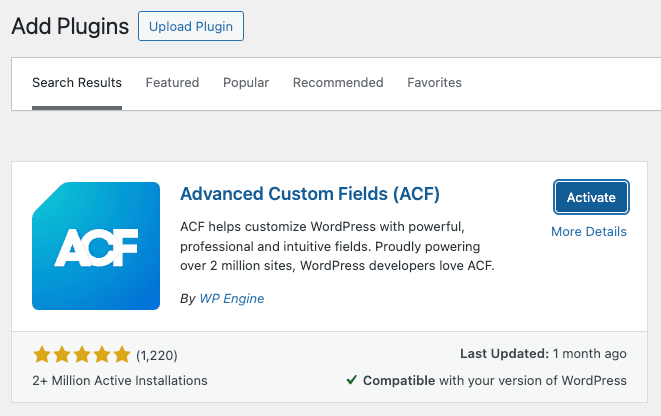Activate the Advanced Custom Fields plugin
Viewport: 661px width, 416px height.
(591, 197)
